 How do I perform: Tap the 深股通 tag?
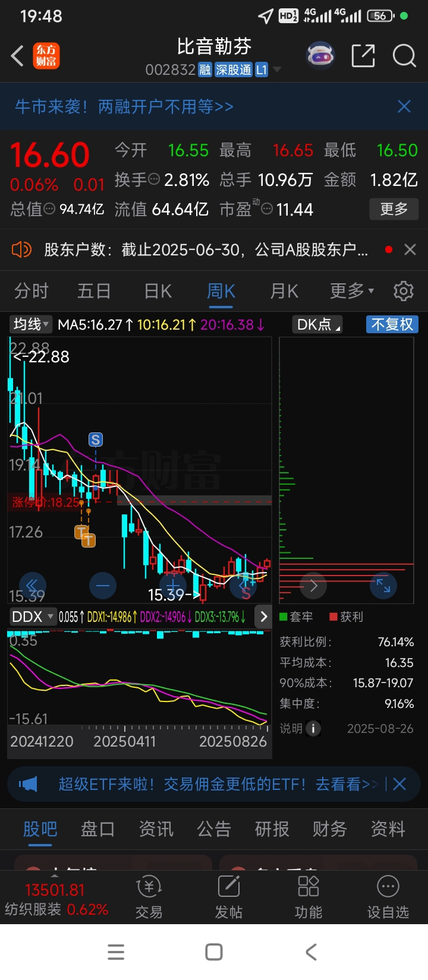pyautogui.click(x=234, y=70)
